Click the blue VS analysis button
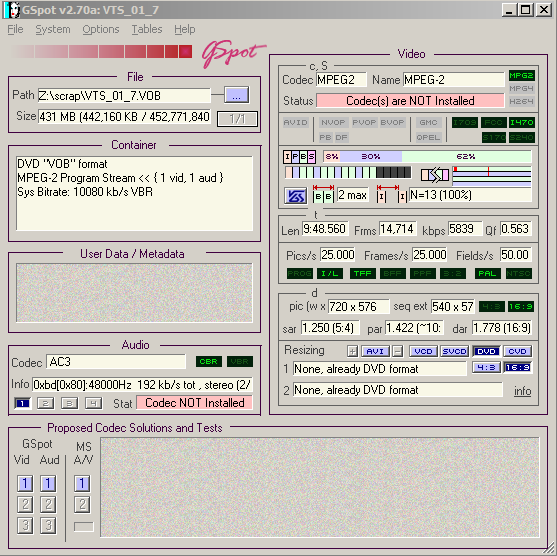 point(295,196)
